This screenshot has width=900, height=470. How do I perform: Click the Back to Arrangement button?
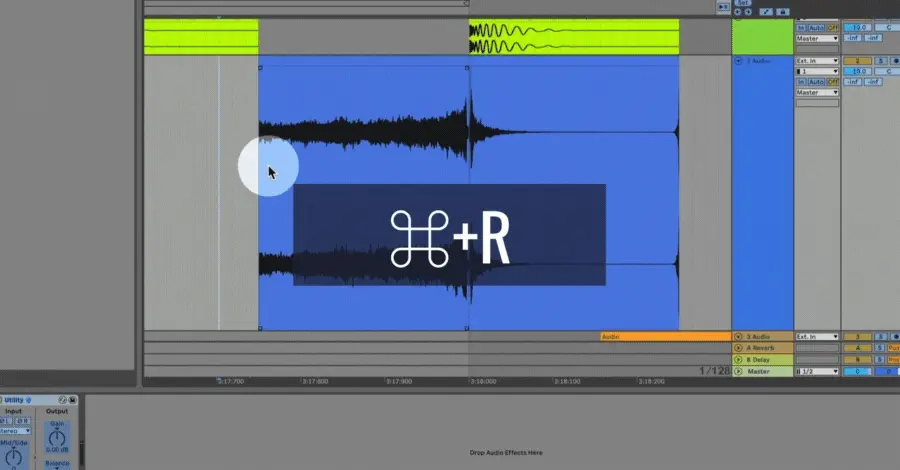[723, 7]
